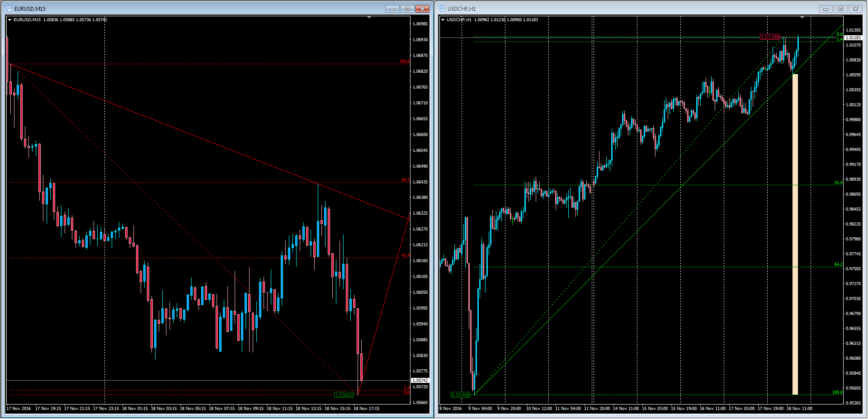868x419 pixels.
Task: Open the USDCHF,H1 window system icon
Action: (442, 9)
